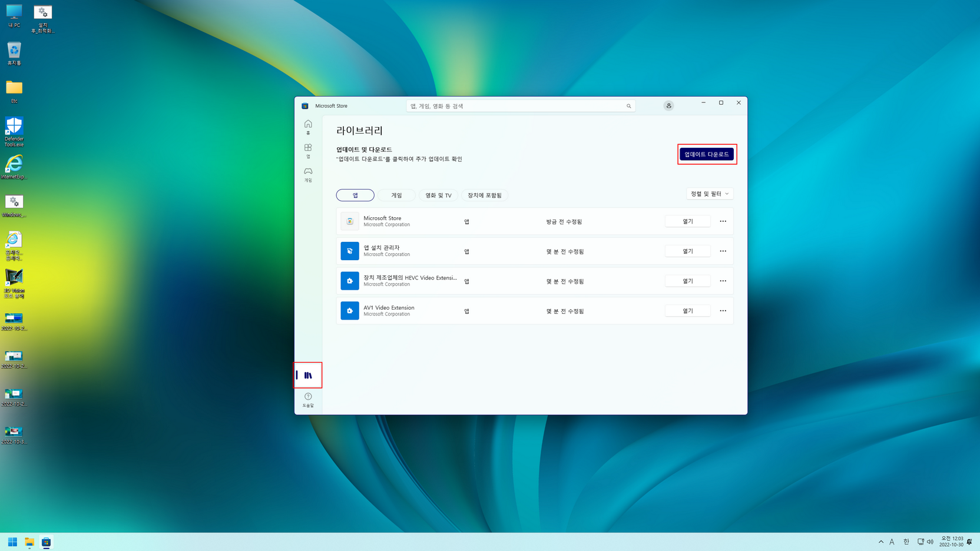Viewport: 980px width, 551px height.
Task: Select Defender Tools.exe desktop icon
Action: pos(14,132)
